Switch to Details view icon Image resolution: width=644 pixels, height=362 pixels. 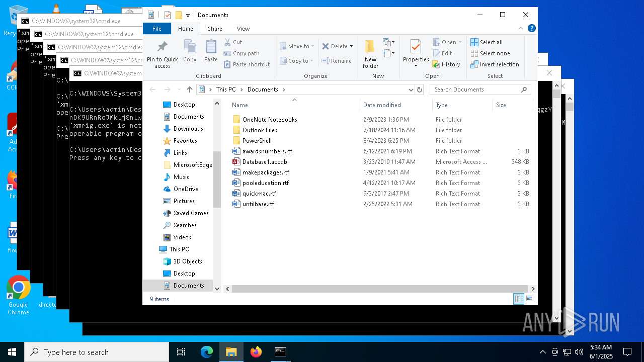click(x=518, y=299)
